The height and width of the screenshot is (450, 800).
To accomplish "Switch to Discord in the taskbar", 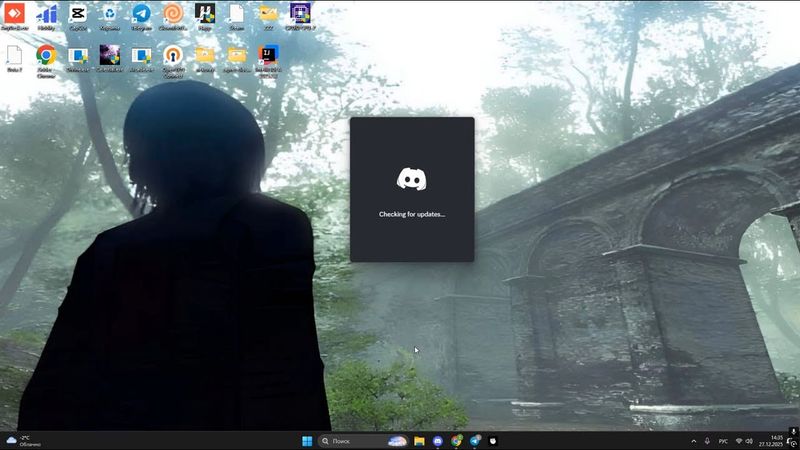I will click(438, 441).
